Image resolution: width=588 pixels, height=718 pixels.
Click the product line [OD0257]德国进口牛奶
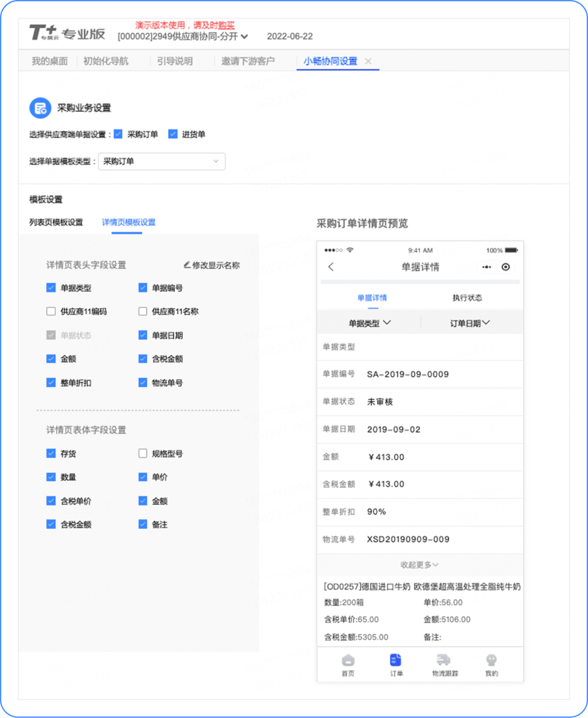[x=422, y=586]
